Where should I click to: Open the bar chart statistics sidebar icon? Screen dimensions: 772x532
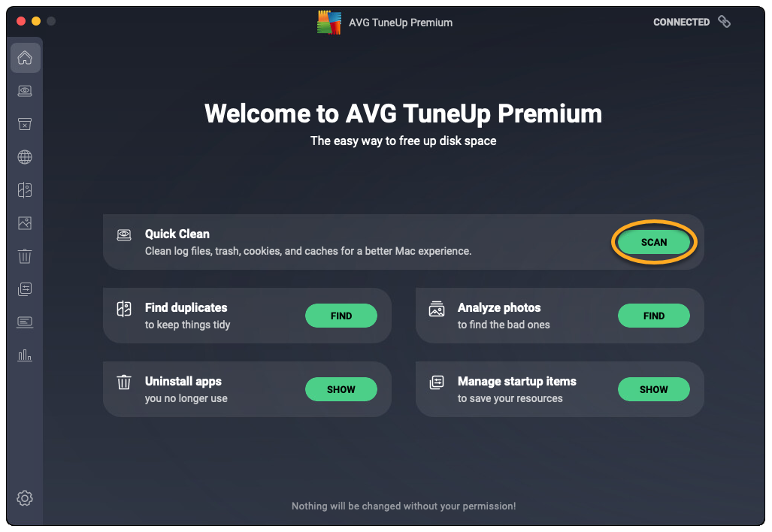(25, 355)
